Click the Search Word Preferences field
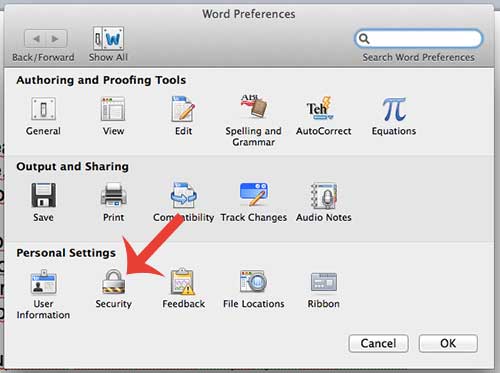This screenshot has height=373, width=500. pyautogui.click(x=419, y=39)
